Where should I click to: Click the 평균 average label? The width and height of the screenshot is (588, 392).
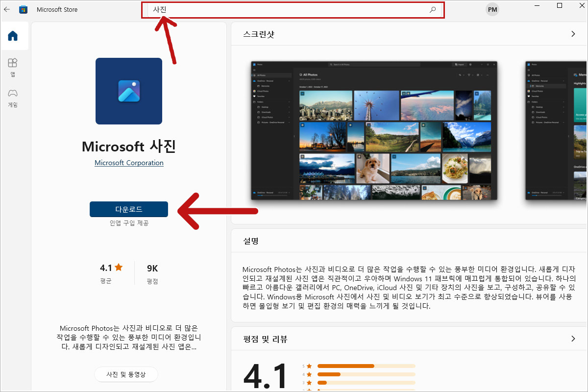coord(106,281)
